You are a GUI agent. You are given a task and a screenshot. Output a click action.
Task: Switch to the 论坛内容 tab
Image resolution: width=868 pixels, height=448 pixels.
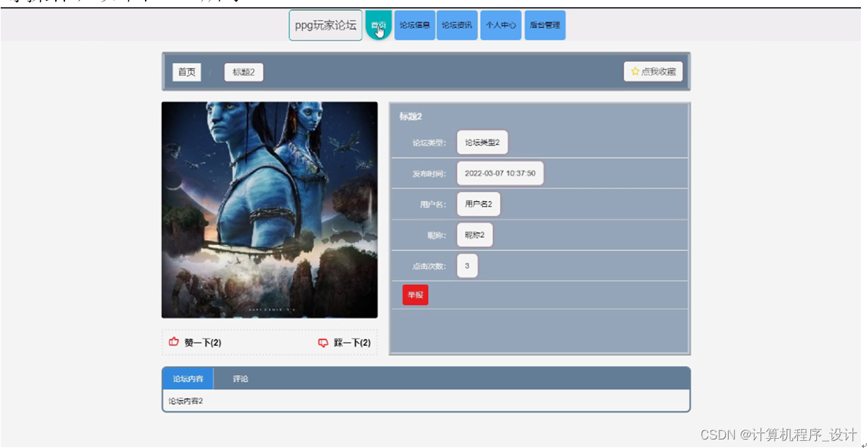188,379
